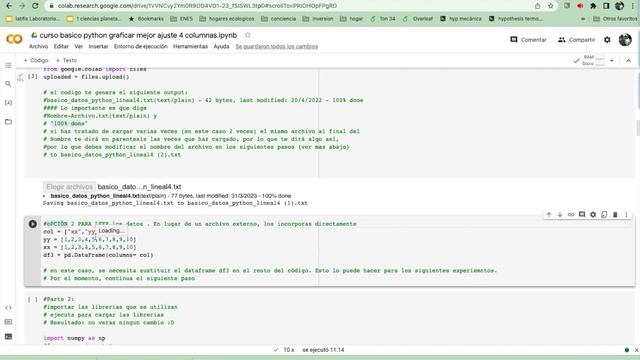Open the Files folder panel
The height and width of the screenshot is (360, 640).
(8, 122)
